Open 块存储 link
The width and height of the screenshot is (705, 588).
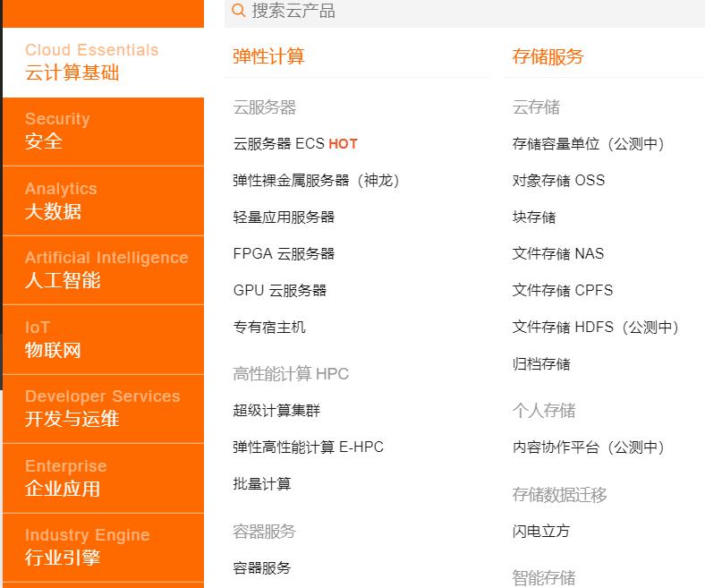pyautogui.click(x=534, y=217)
